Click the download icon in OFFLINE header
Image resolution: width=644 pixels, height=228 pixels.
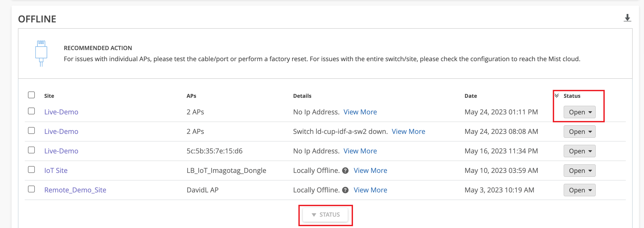627,18
